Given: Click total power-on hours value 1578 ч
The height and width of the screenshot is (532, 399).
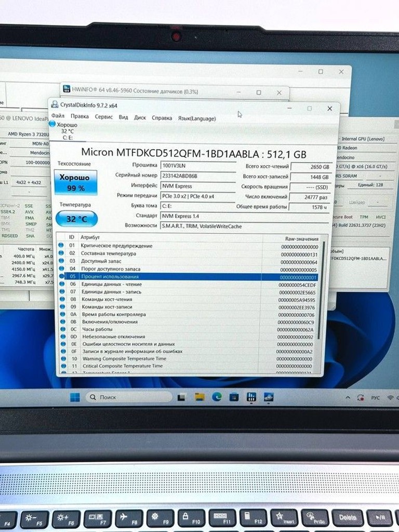Looking at the screenshot, I should 309,207.
